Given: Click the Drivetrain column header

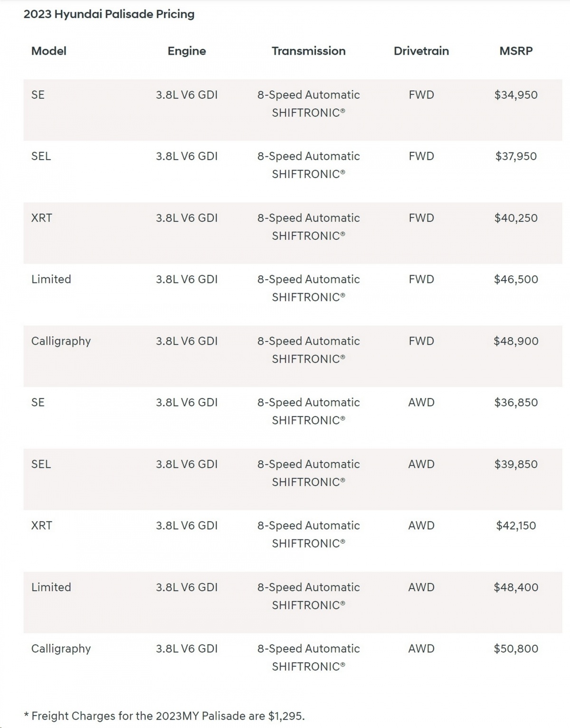Looking at the screenshot, I should (421, 51).
